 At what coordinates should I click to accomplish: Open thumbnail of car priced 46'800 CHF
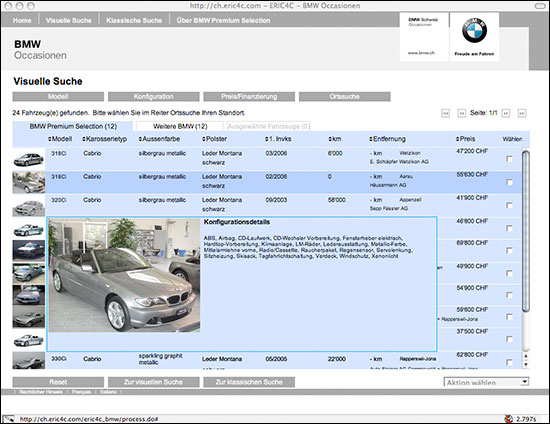[x=29, y=230]
